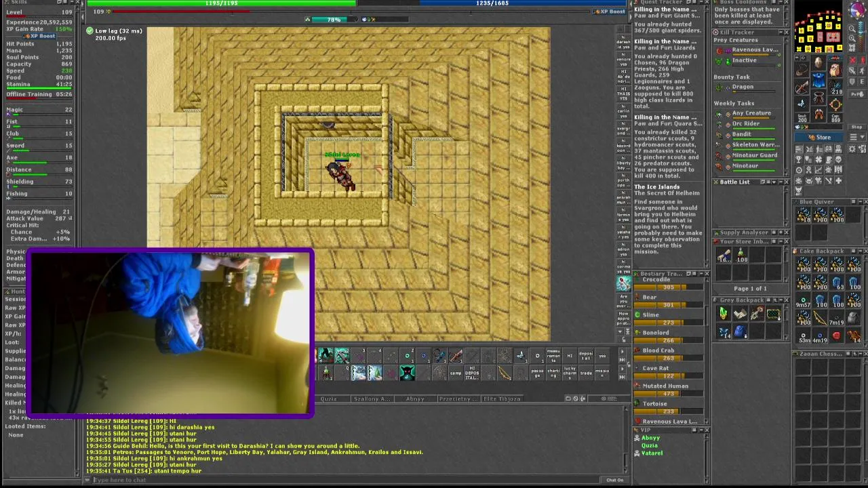Open the compass rose on minimap
This screenshot has height=488, width=868.
click(x=858, y=9)
